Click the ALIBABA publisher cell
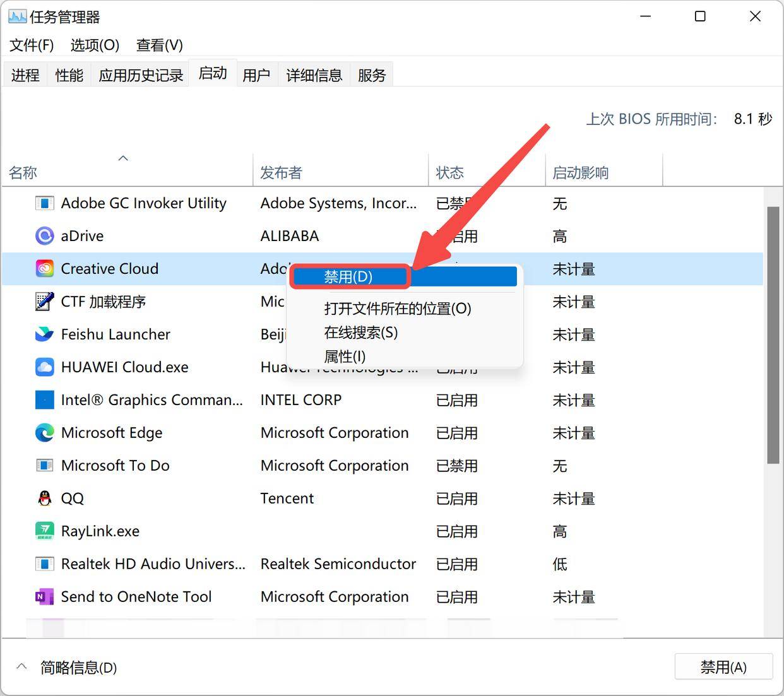This screenshot has width=784, height=696. coord(290,236)
